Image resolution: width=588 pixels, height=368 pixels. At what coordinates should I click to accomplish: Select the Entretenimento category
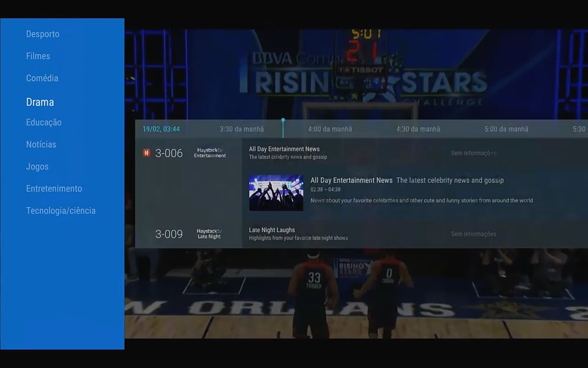[54, 188]
